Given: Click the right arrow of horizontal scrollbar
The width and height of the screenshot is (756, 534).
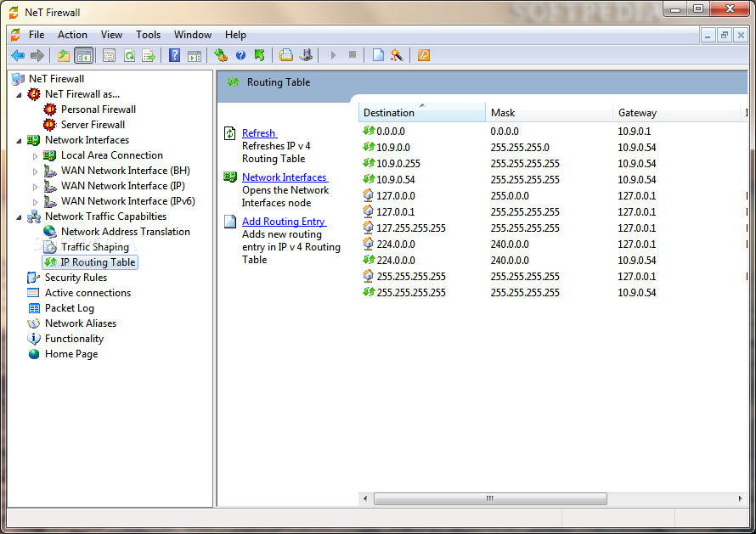Looking at the screenshot, I should 740,498.
